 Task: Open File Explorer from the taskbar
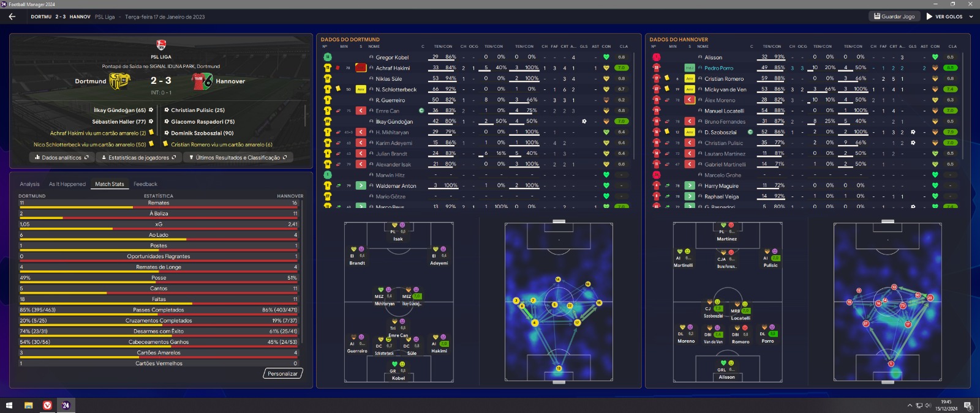point(28,405)
